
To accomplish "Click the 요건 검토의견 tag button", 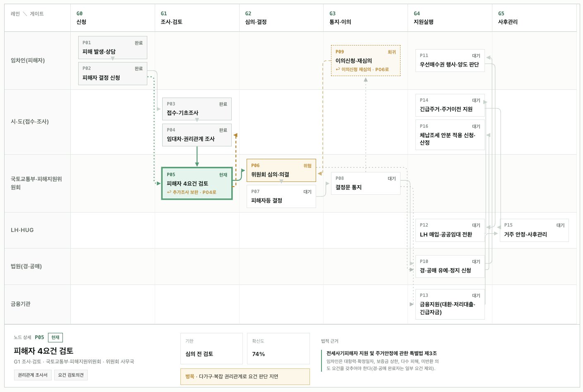I will tap(71, 375).
